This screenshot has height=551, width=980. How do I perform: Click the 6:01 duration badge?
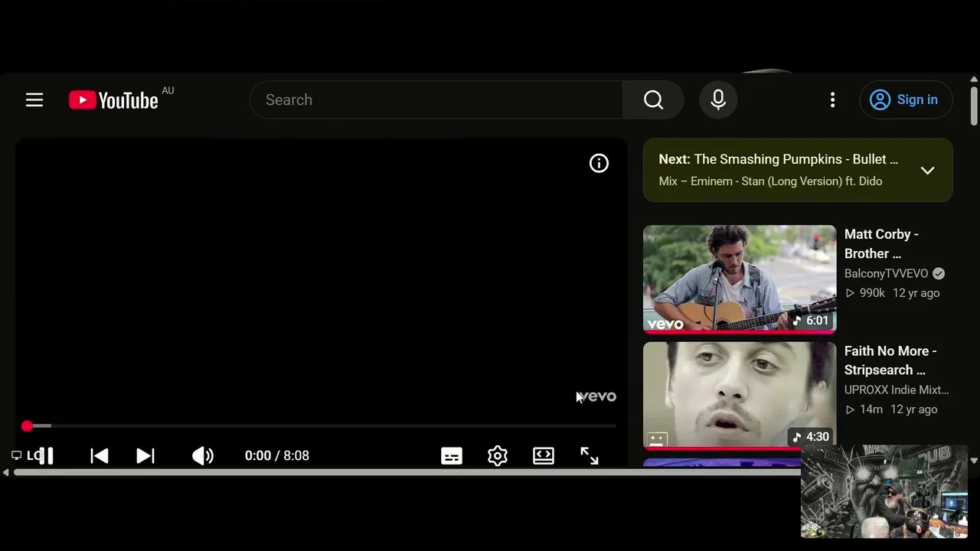(812, 321)
